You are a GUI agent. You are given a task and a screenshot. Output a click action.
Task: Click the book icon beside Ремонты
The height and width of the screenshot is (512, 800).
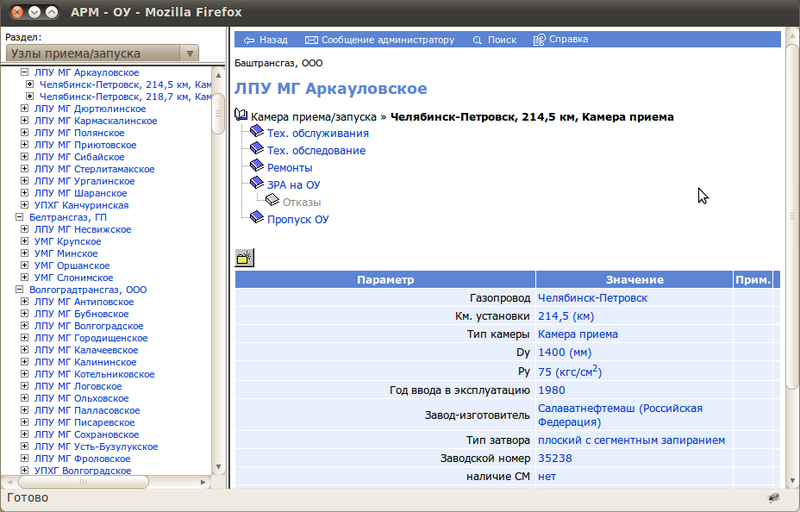[x=257, y=166]
